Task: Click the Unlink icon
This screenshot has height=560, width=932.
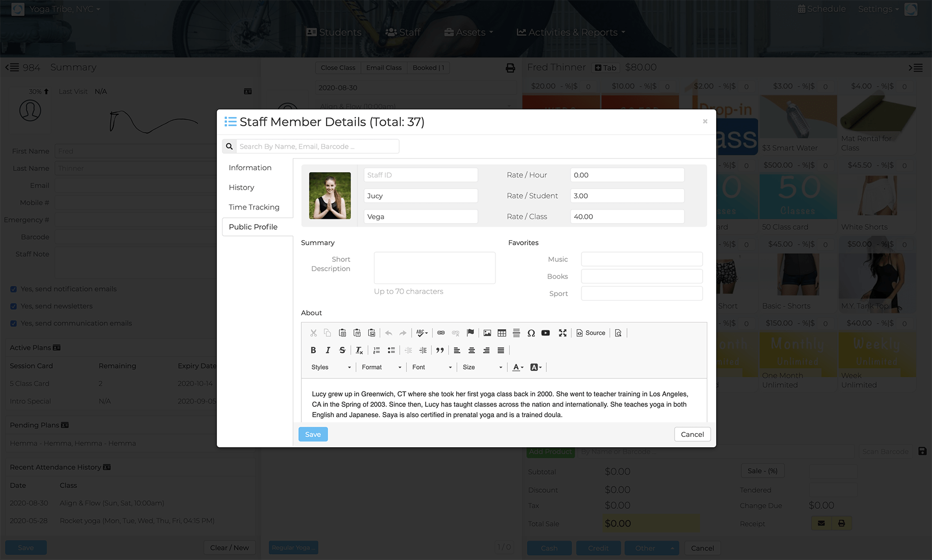Action: click(x=456, y=333)
